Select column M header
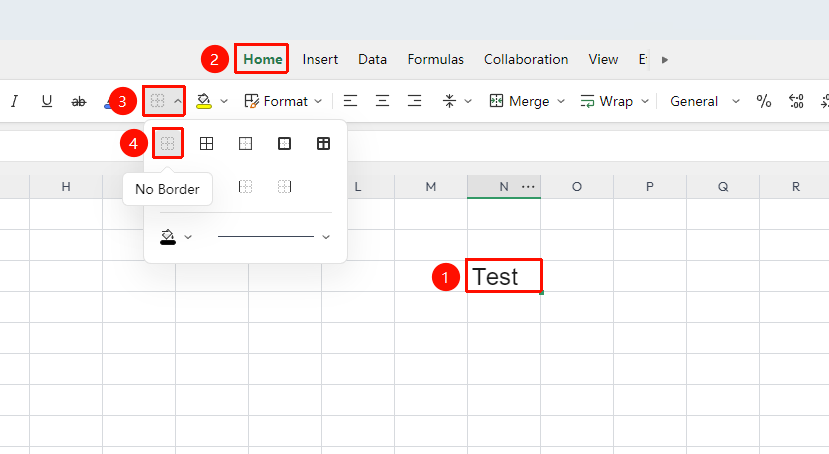The height and width of the screenshot is (454, 829). point(431,187)
